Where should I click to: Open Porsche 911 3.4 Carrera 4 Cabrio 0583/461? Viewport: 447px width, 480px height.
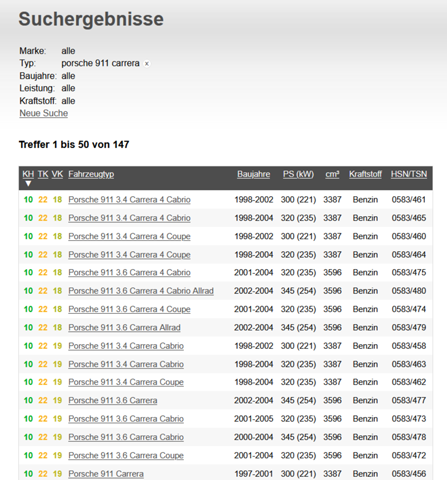pyautogui.click(x=129, y=200)
